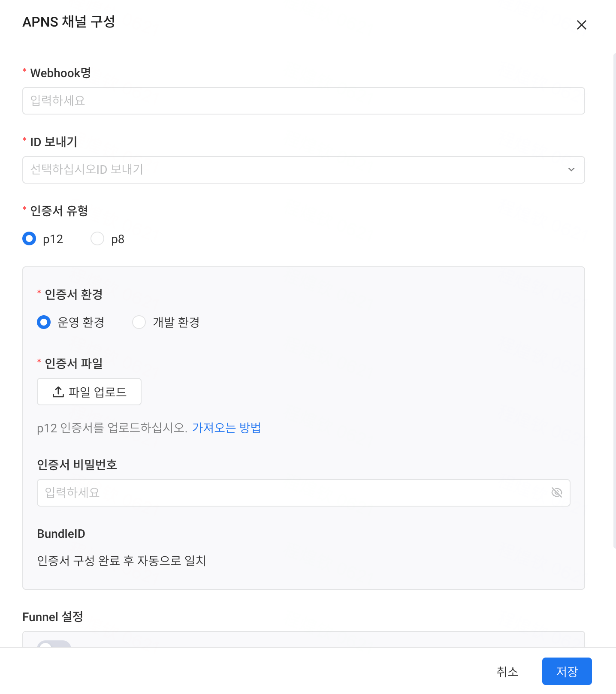The width and height of the screenshot is (616, 694).
Task: Click 저장 to save configuration
Action: 567,671
